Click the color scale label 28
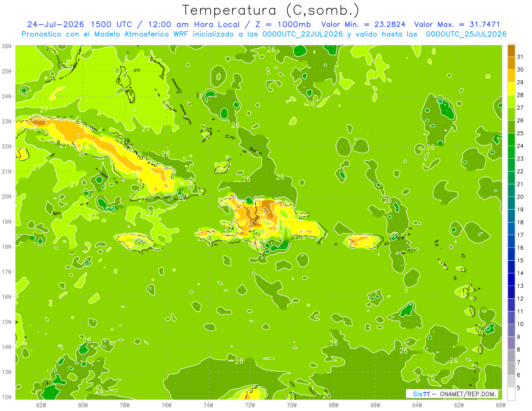Image resolution: width=532 pixels, height=411 pixels. (x=520, y=95)
